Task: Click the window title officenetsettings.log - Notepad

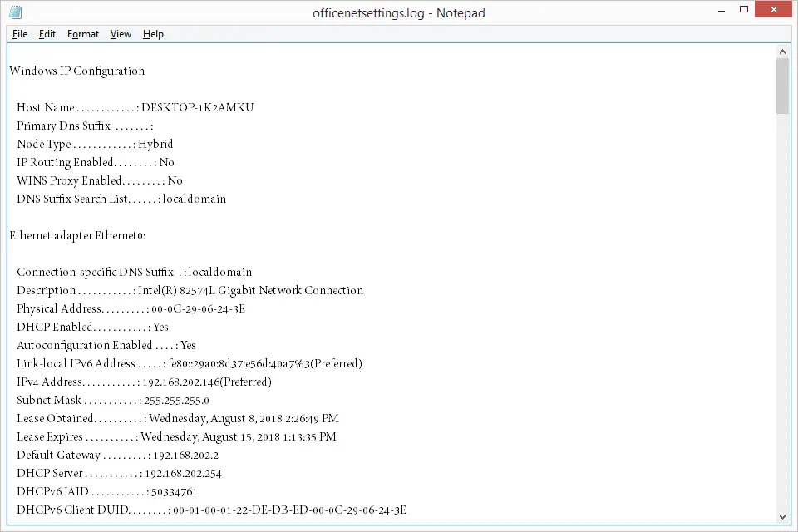Action: [398, 12]
